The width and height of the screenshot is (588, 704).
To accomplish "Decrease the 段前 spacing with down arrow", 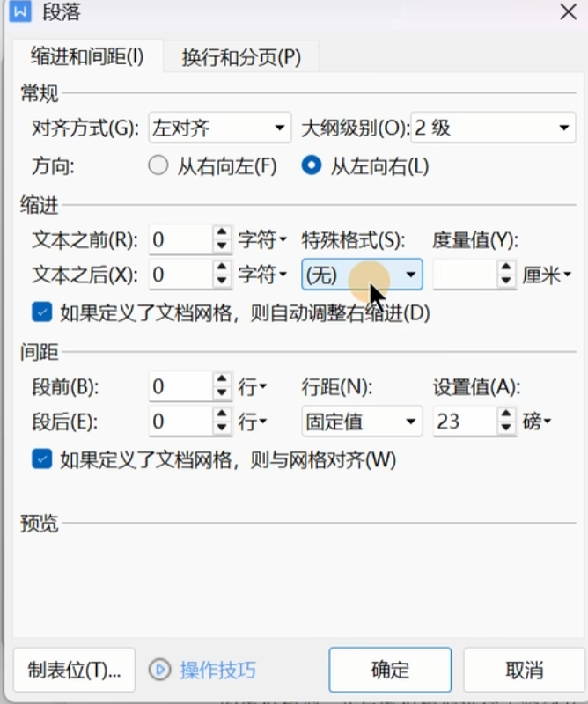I will [222, 393].
